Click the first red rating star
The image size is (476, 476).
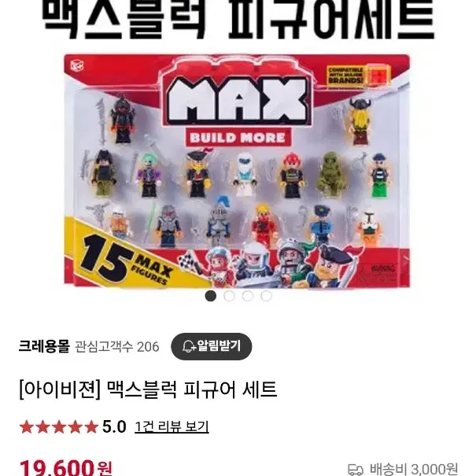tap(27, 426)
